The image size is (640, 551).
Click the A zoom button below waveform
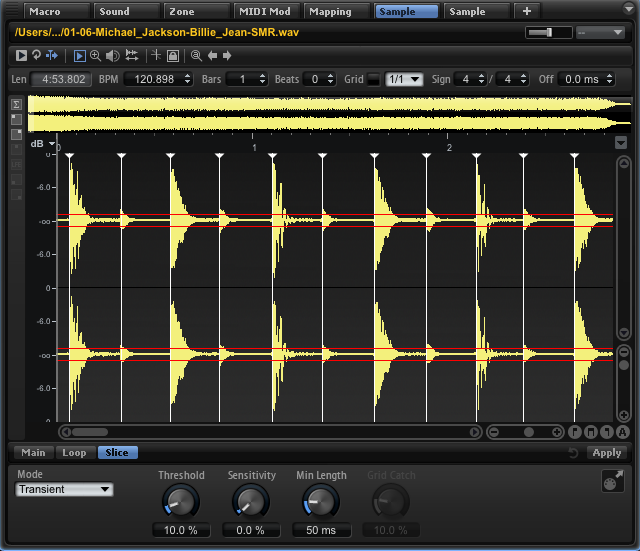(622, 432)
